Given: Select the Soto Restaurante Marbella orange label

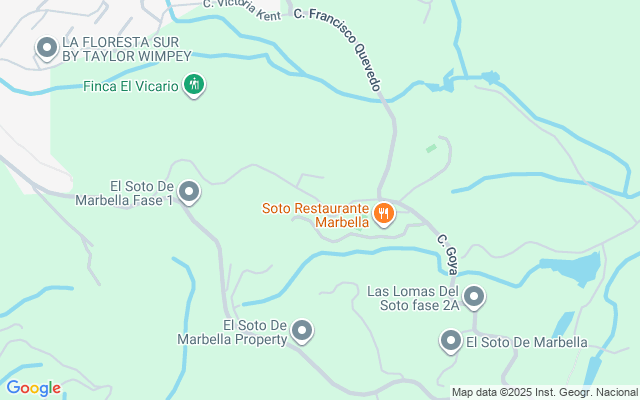Looking at the screenshot, I should tap(316, 215).
